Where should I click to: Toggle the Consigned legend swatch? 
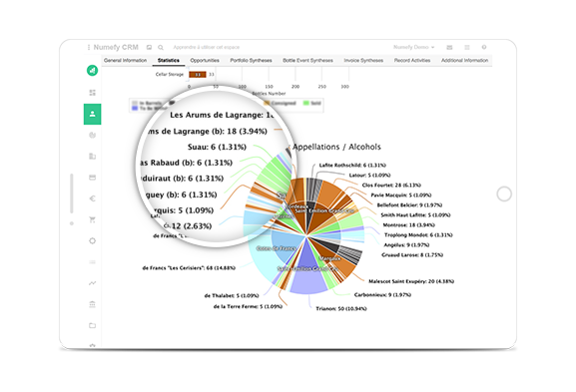[x=267, y=103]
